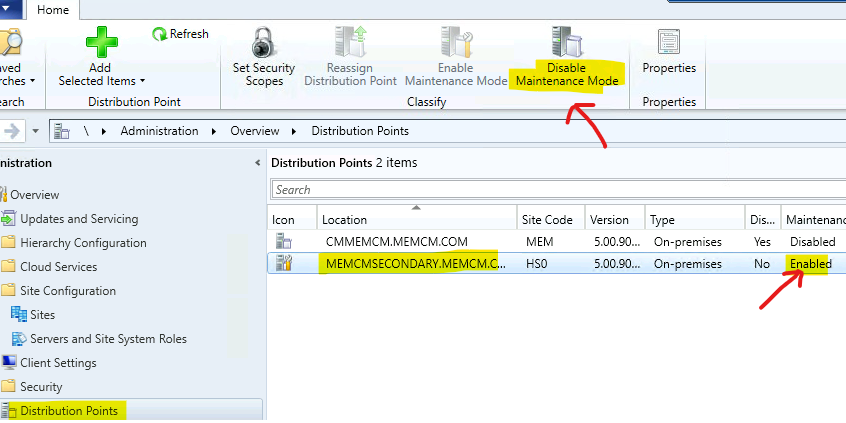
Task: Open the Security folder in the tree
Action: (41, 387)
